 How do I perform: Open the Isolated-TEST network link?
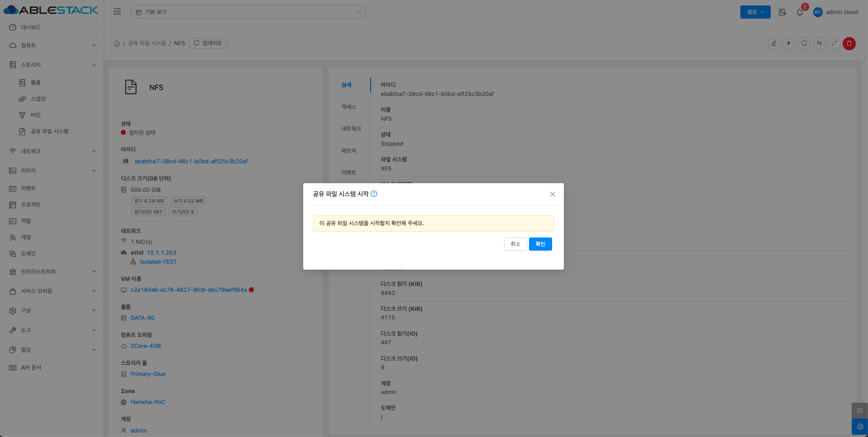158,262
